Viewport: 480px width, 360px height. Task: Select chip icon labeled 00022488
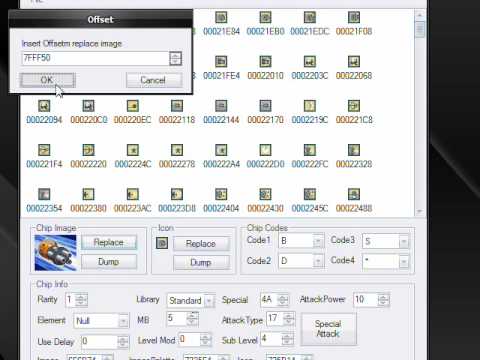click(x=354, y=194)
